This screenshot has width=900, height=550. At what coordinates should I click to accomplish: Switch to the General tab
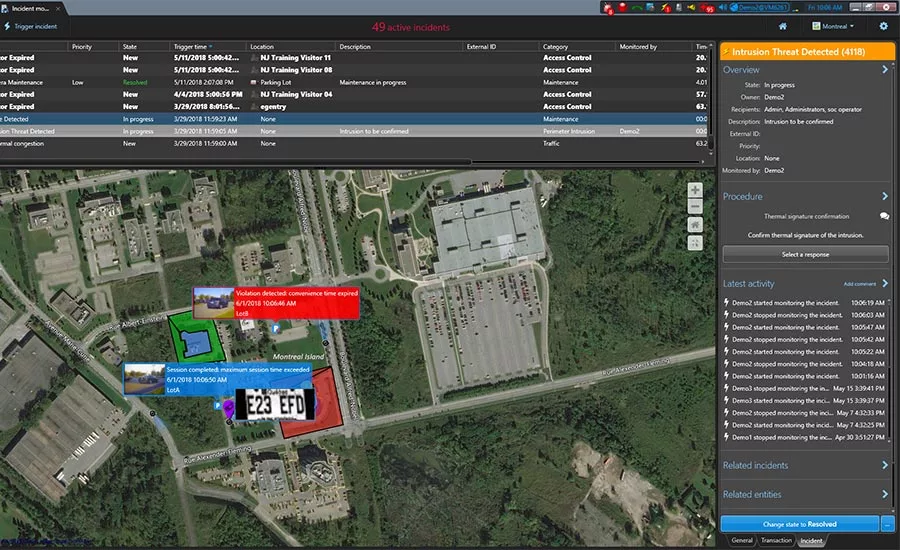(741, 540)
